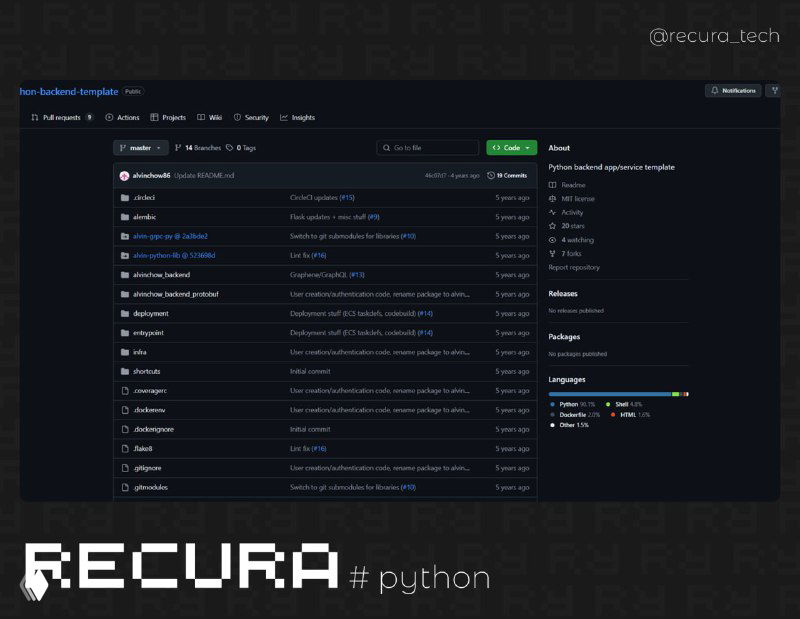800x619 pixels.
Task: Switch to the Pull requests tab
Action: tap(62, 117)
